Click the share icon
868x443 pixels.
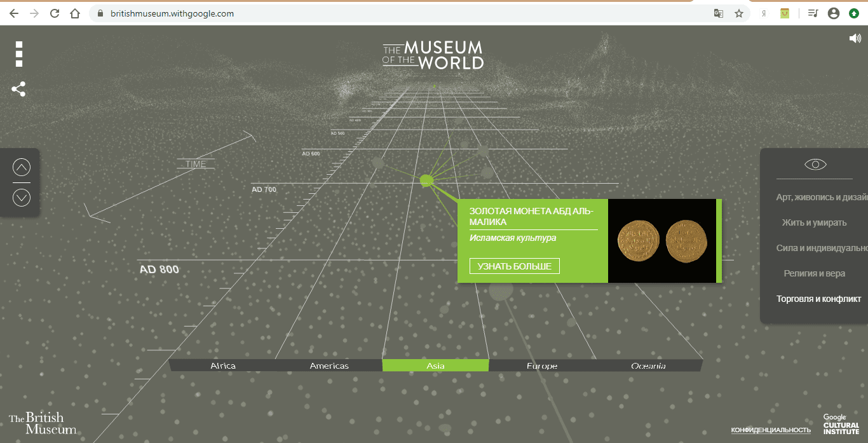coord(18,90)
